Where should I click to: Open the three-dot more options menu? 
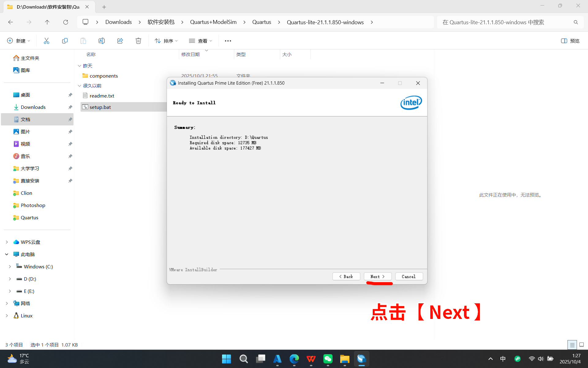coord(228,41)
